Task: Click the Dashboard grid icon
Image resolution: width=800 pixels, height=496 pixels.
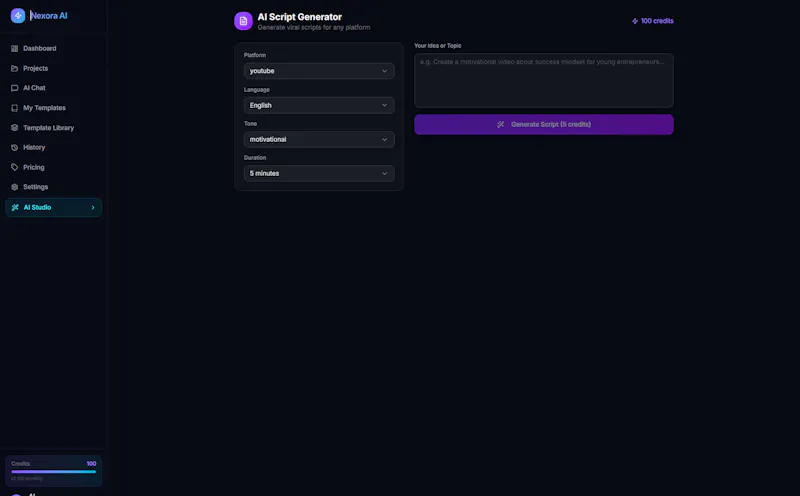Action: [14, 48]
